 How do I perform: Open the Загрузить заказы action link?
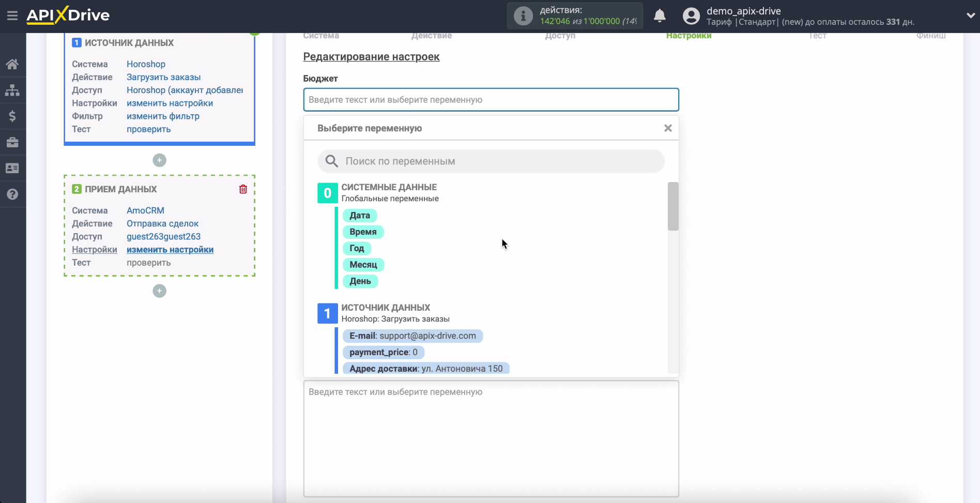pyautogui.click(x=163, y=77)
